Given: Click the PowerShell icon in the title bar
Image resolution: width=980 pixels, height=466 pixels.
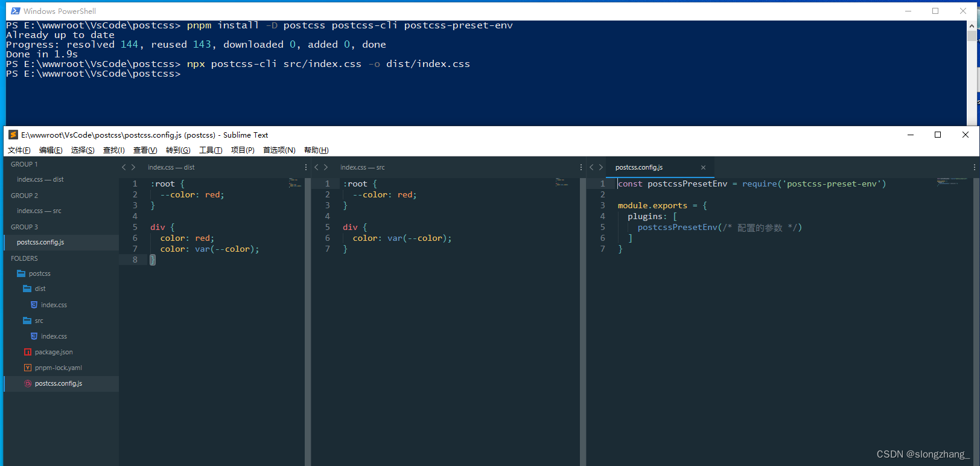Looking at the screenshot, I should pyautogui.click(x=16, y=11).
